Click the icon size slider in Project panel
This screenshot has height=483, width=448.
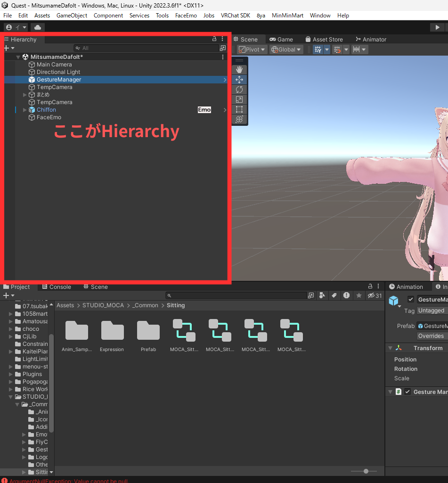(366, 471)
